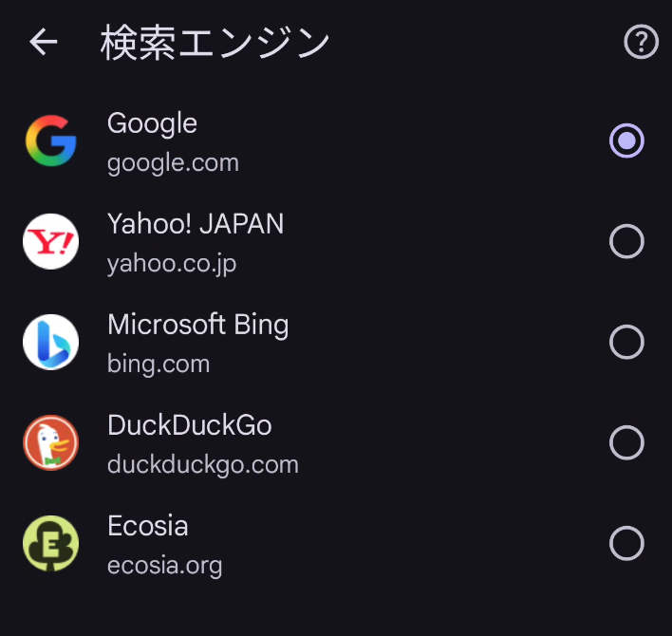Screen dimensions: 672x636
Task: Click the Ecosia tree logo icon
Action: click(50, 543)
